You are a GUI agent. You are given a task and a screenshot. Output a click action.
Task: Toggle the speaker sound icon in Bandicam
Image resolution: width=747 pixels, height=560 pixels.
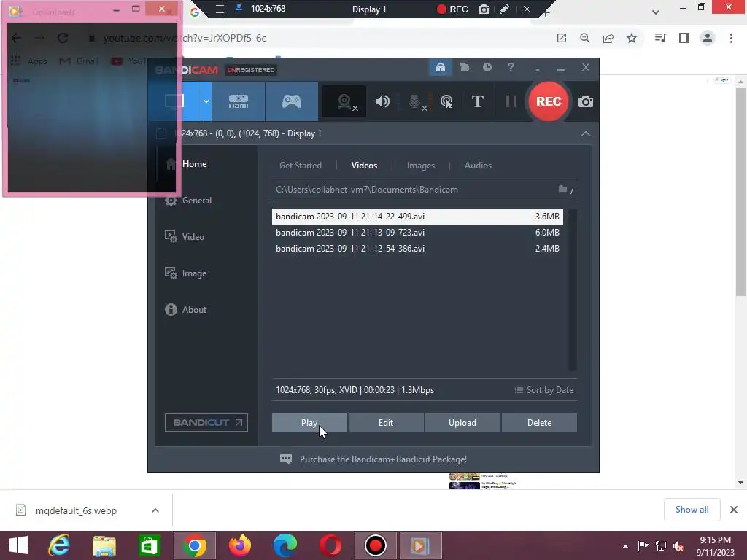pyautogui.click(x=382, y=101)
